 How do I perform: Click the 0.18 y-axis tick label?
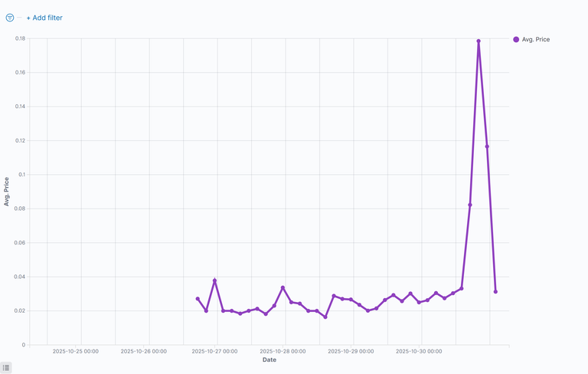click(21, 38)
